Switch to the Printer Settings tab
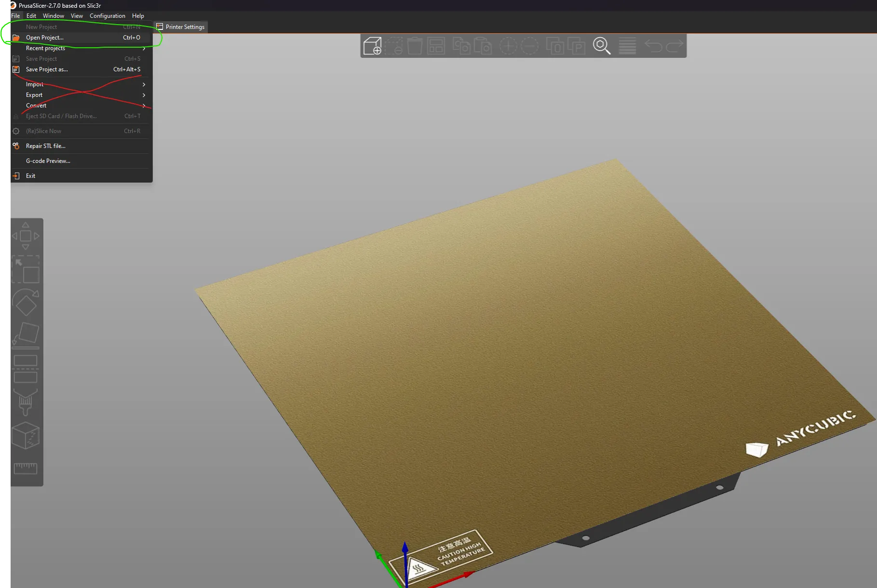The width and height of the screenshot is (877, 588). (x=181, y=27)
